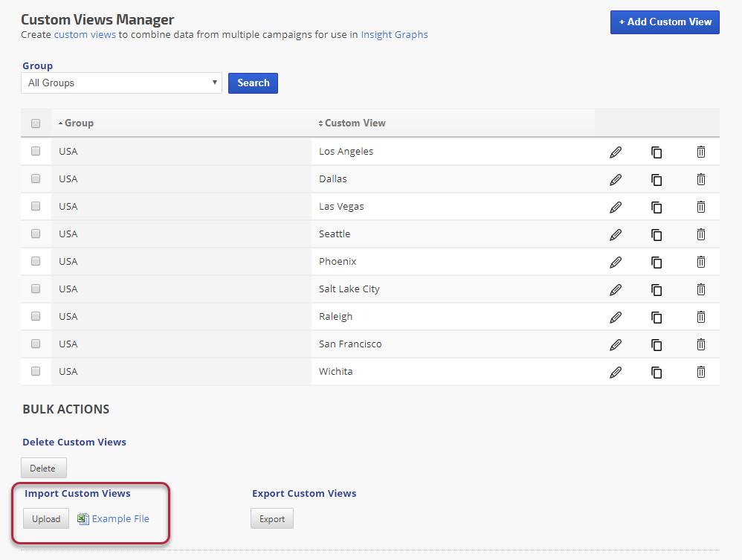Check the box for the Los Angeles row
This screenshot has height=560, width=742.
36,151
